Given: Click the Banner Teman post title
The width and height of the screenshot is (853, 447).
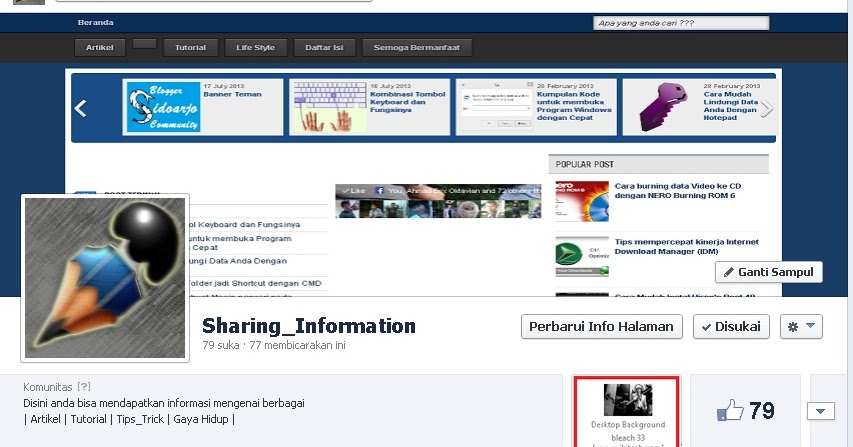Looking at the screenshot, I should click(x=232, y=94).
